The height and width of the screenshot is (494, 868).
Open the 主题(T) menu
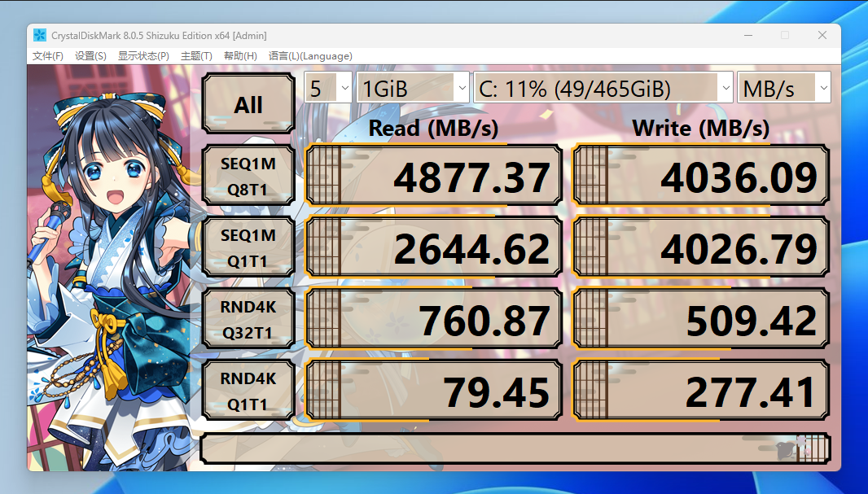click(196, 56)
